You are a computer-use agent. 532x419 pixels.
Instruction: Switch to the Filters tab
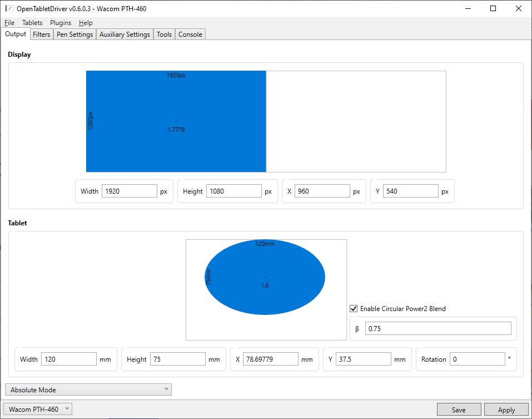click(x=42, y=34)
